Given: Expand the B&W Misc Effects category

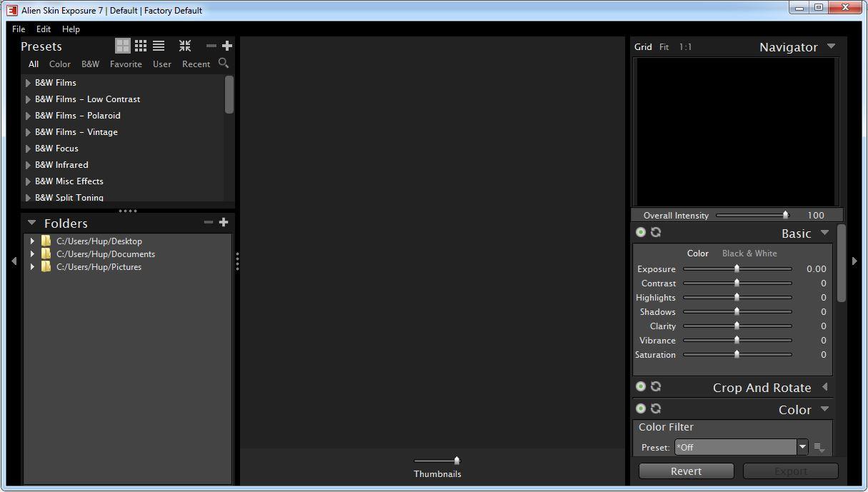Looking at the screenshot, I should [28, 181].
